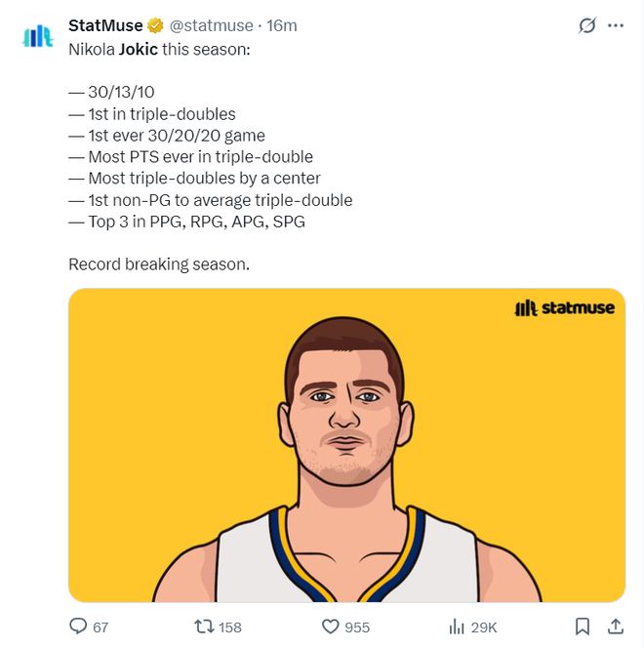Click the 158 reposts count
Screen dimensions: 644x648
tap(230, 628)
